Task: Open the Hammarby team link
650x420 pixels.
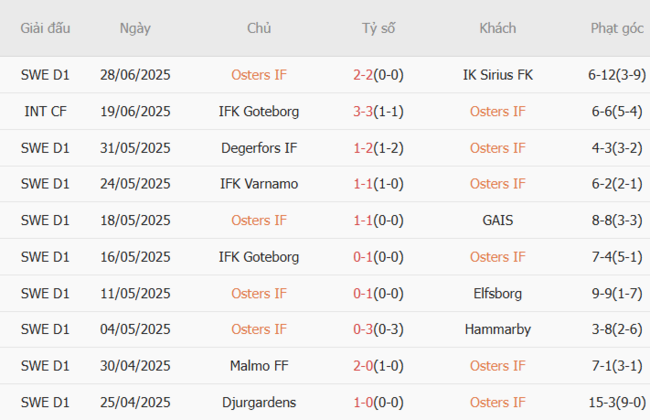Action: click(497, 329)
